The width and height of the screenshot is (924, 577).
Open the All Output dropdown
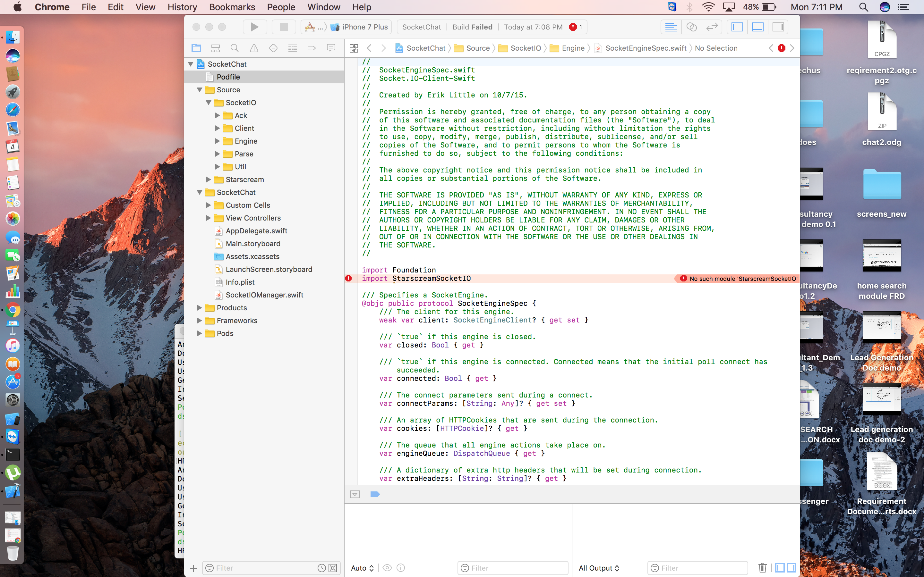599,568
